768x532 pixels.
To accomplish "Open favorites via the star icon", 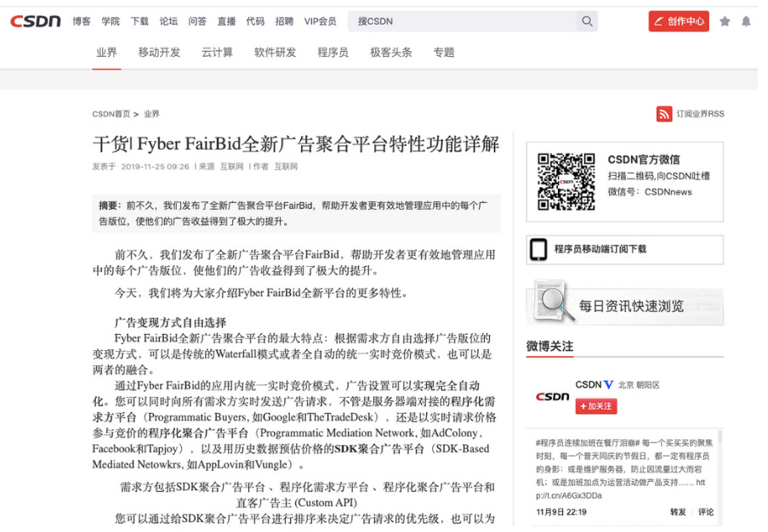I will click(x=725, y=21).
